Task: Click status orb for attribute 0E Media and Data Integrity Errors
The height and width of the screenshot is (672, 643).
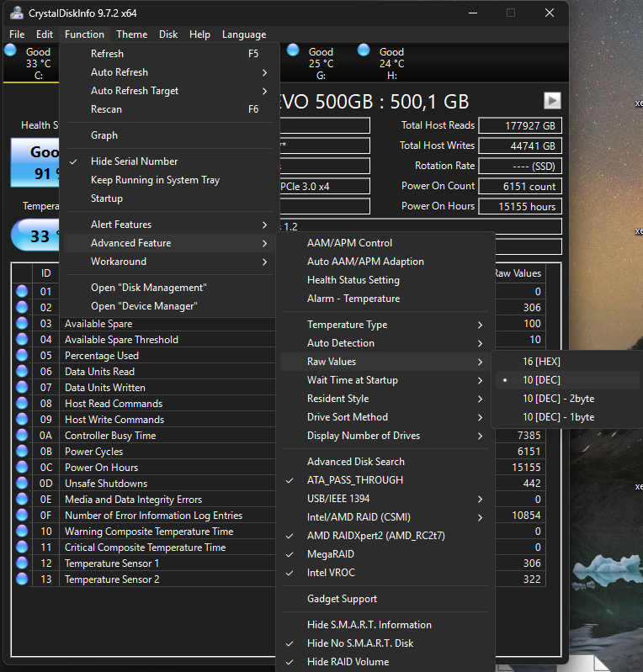Action: [x=22, y=500]
